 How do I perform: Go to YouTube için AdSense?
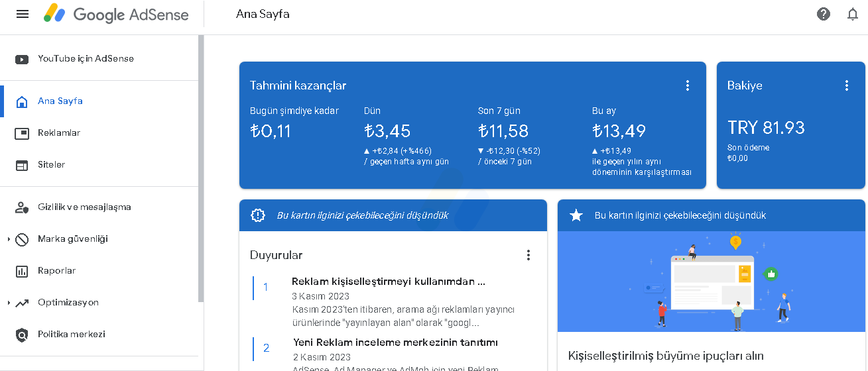pyautogui.click(x=86, y=59)
